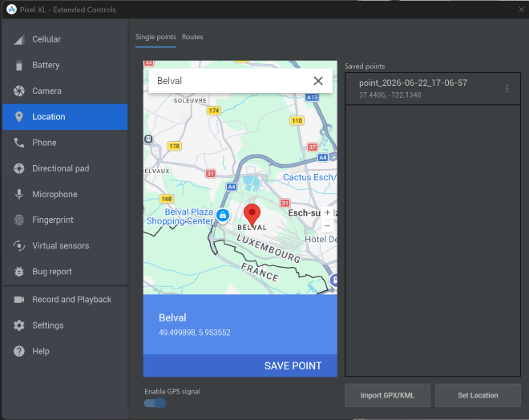529x420 pixels.
Task: Click the 174 road shield on map
Action: (x=214, y=111)
